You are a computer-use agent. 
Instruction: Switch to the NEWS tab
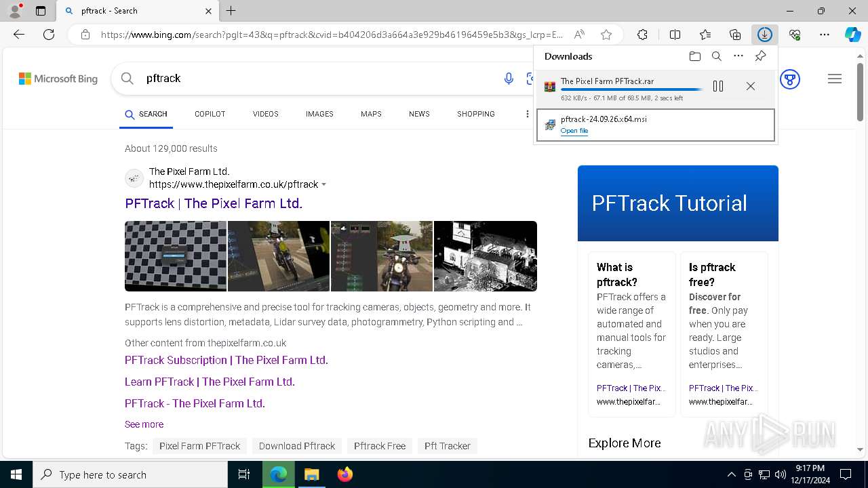point(419,114)
